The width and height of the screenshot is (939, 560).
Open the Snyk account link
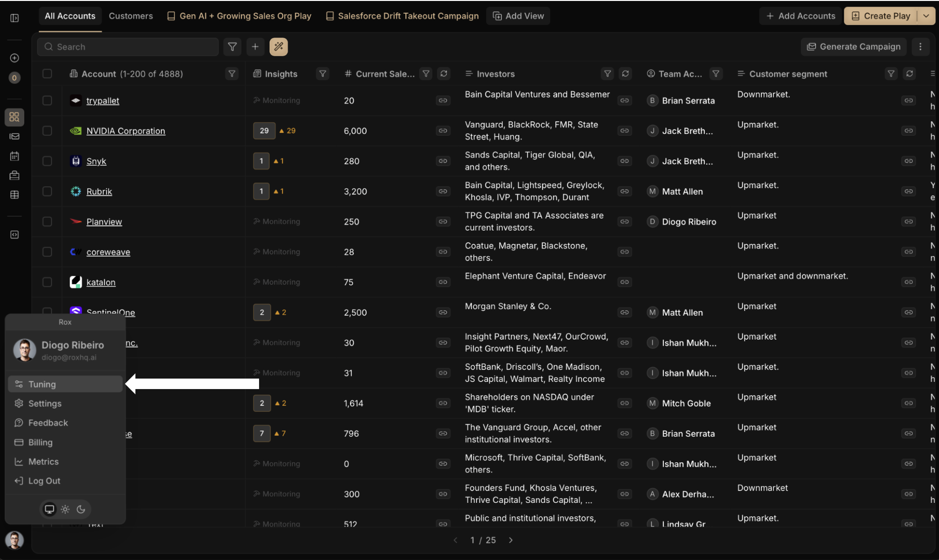96,161
